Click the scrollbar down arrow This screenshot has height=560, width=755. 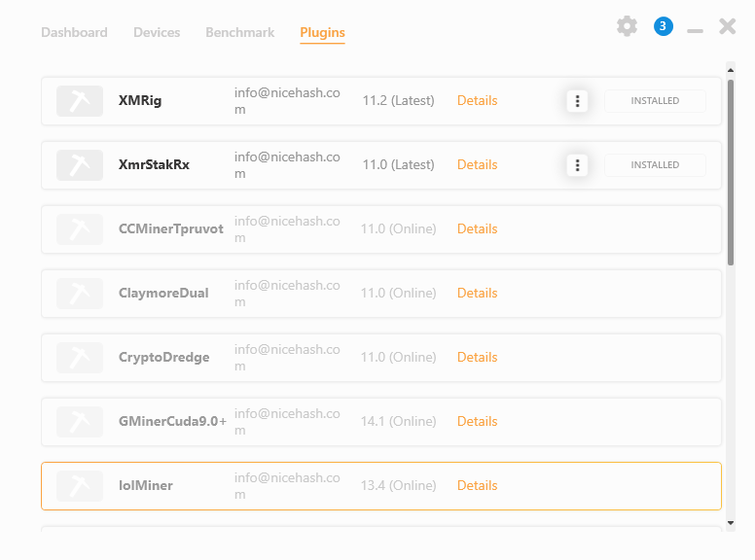coord(731,523)
